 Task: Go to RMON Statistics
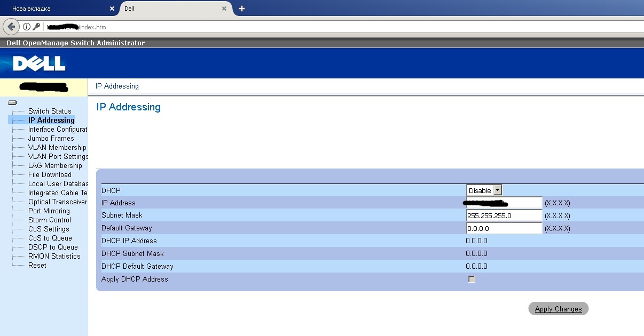pos(54,256)
